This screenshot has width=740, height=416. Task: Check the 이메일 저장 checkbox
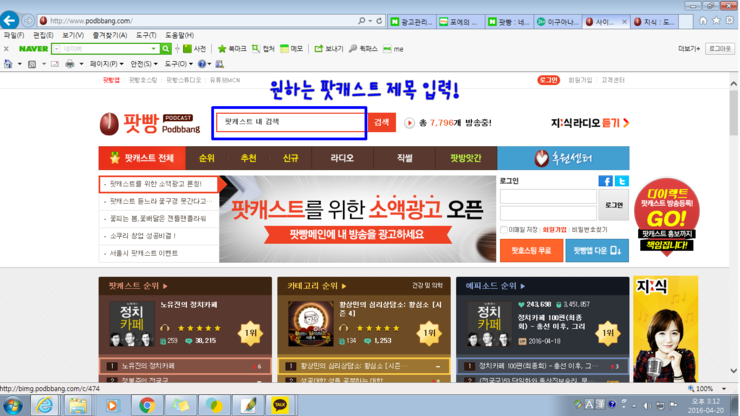[504, 230]
